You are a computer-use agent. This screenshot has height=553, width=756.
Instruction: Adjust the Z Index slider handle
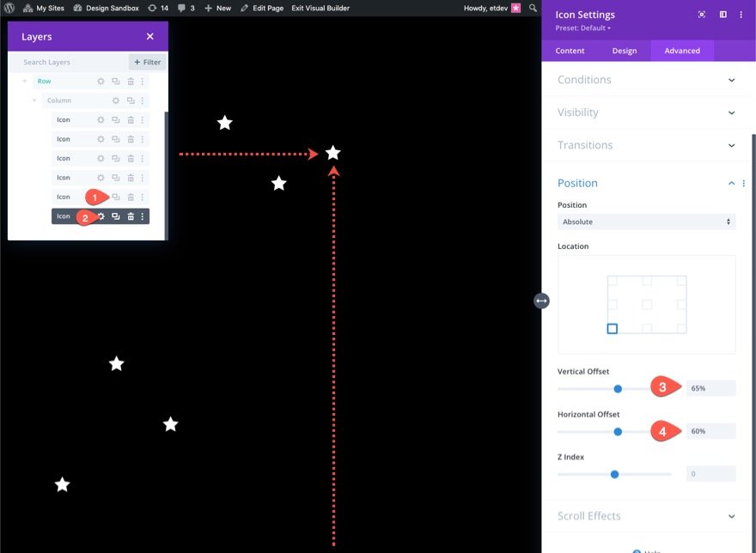click(x=614, y=474)
